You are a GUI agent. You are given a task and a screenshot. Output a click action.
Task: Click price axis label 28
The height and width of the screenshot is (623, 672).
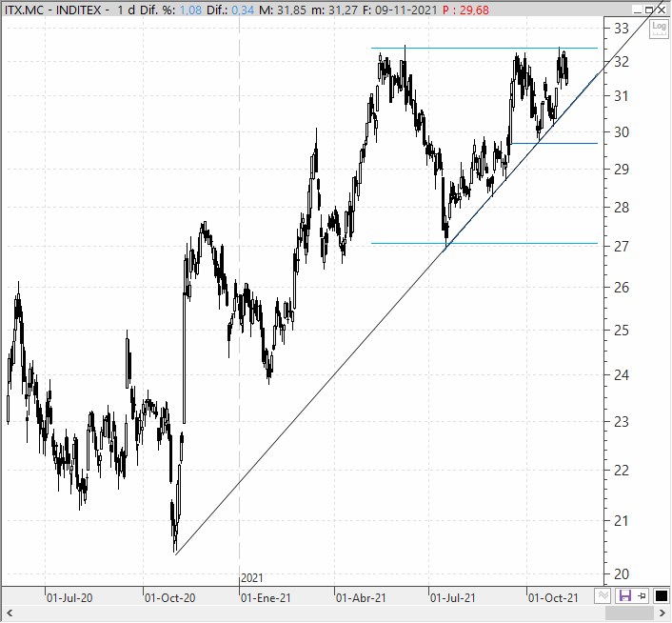point(622,207)
